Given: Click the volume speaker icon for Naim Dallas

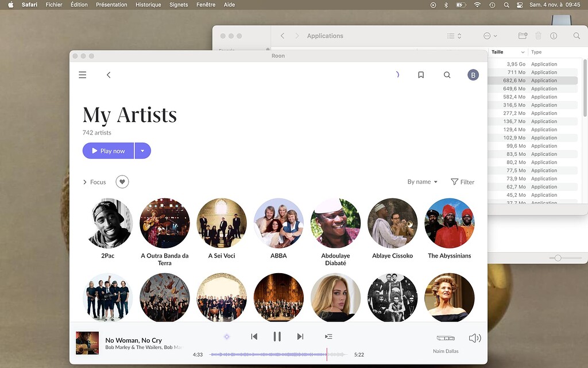Looking at the screenshot, I should pos(474,338).
